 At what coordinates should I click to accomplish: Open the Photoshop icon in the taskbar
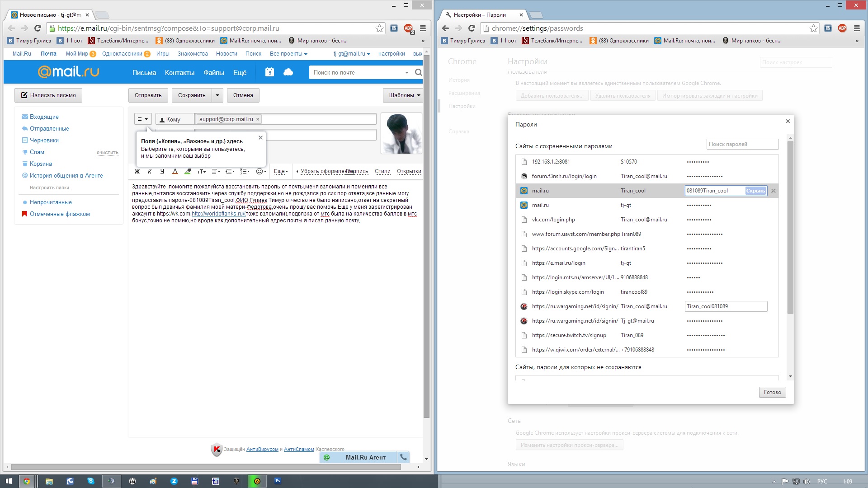pos(278,481)
